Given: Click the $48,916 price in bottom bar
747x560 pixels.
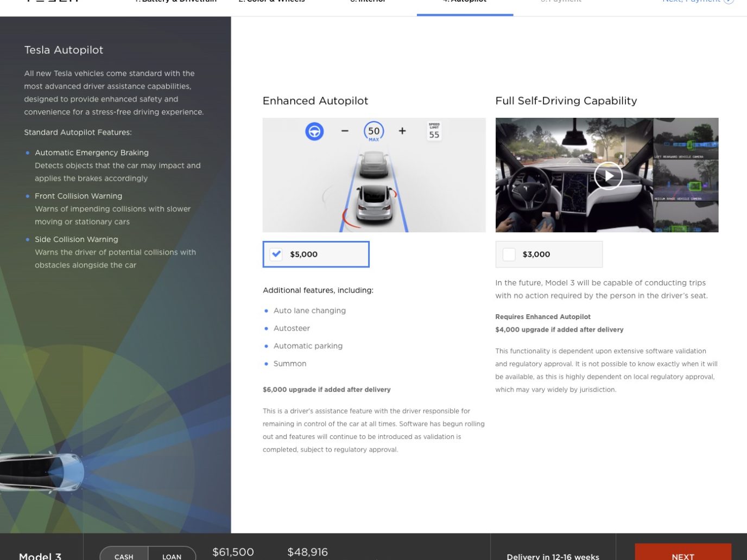Looking at the screenshot, I should [x=307, y=552].
